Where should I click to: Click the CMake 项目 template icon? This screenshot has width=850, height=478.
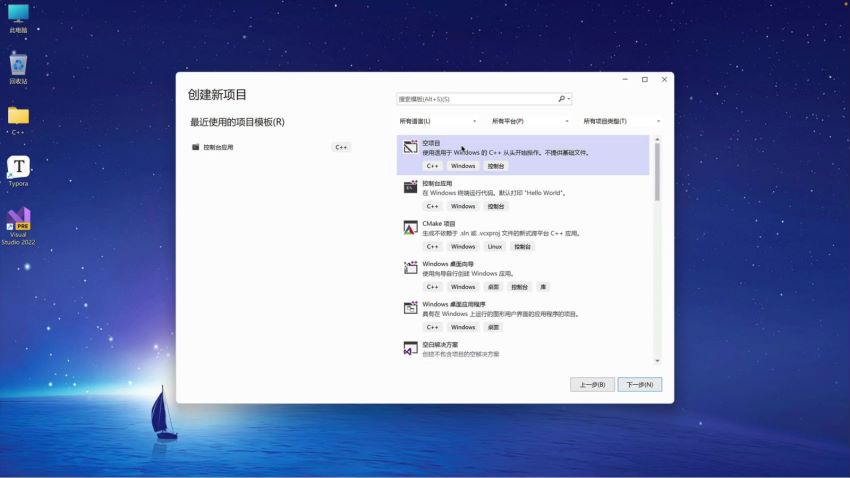(410, 228)
